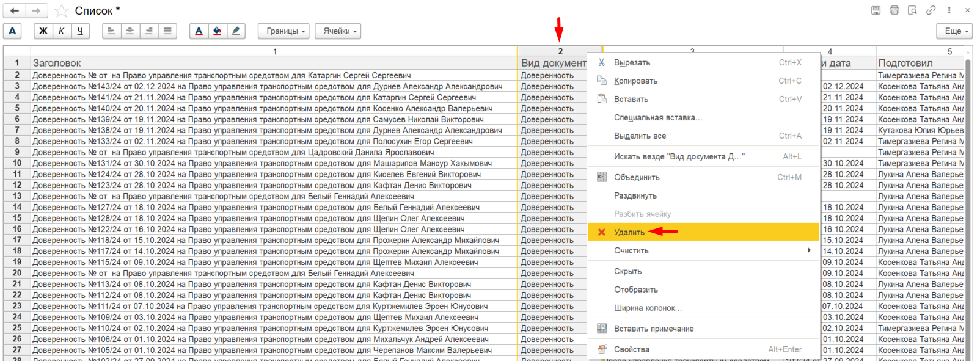Add Список to favorites with the star
980x361 pixels.
[x=62, y=11]
